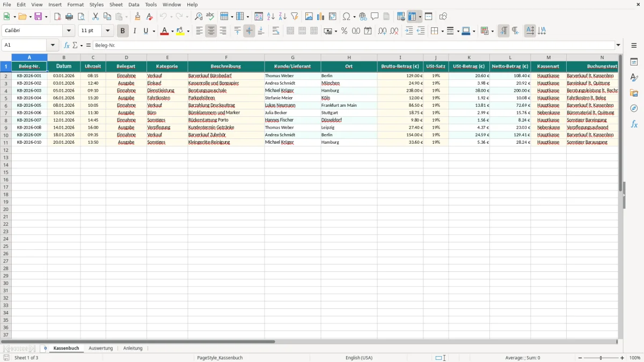Expand the Name Box dropdown
This screenshot has height=362, width=644.
click(53, 46)
